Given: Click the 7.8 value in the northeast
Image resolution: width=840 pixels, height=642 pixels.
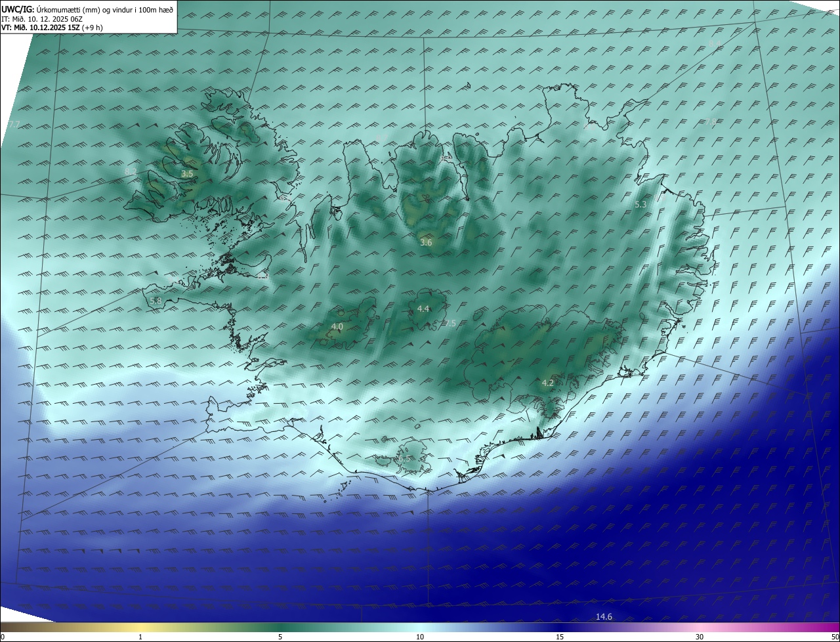Looking at the screenshot, I should [711, 122].
